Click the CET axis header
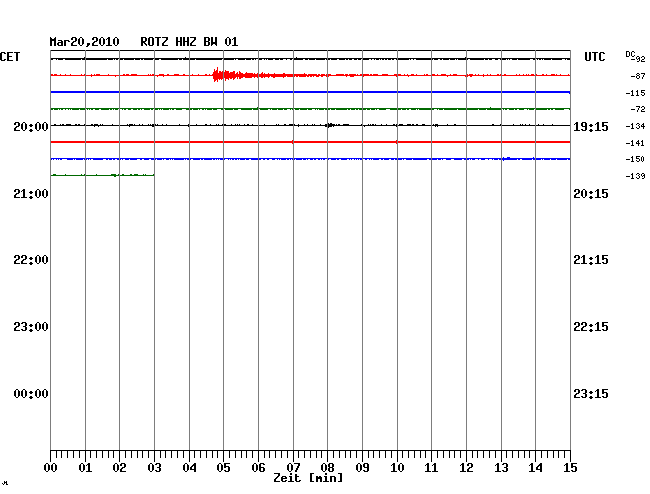 tap(10, 57)
